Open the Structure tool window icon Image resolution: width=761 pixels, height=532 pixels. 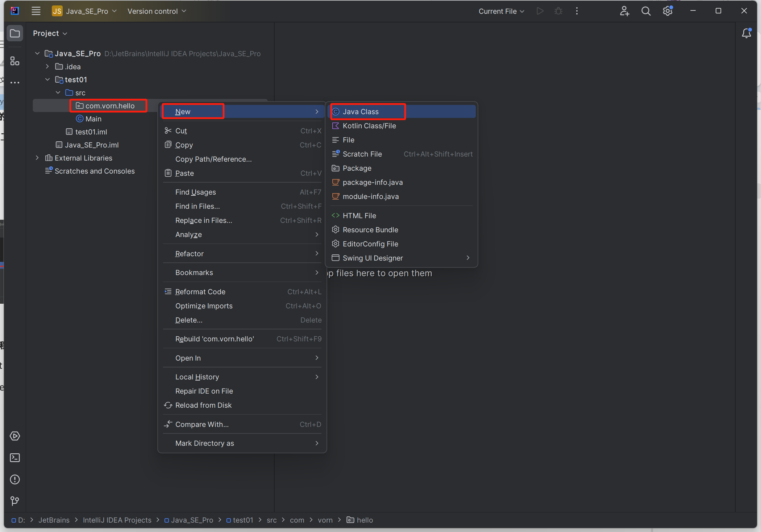[14, 61]
